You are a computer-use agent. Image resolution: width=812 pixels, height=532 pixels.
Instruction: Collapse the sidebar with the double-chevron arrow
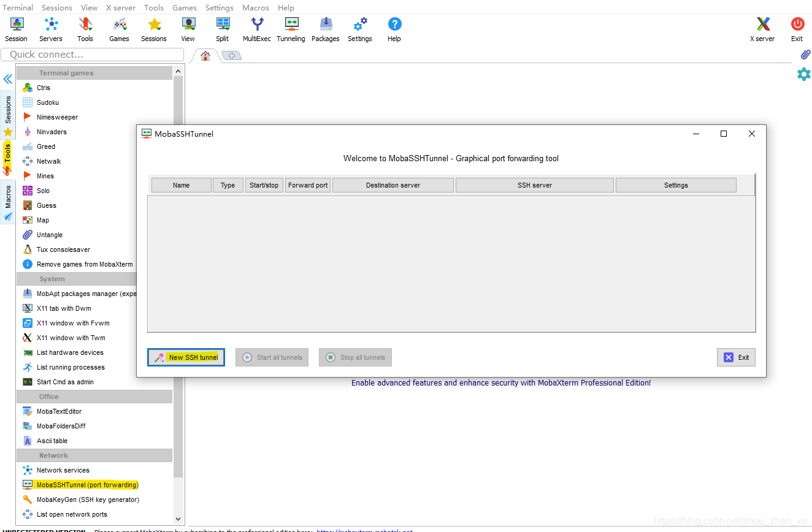7,78
